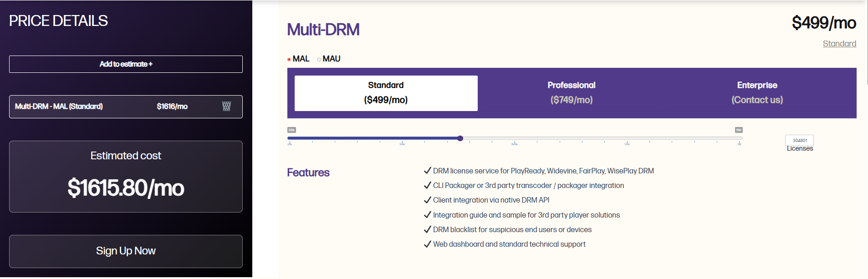The image size is (868, 279).
Task: Click the Features heading
Action: (308, 172)
